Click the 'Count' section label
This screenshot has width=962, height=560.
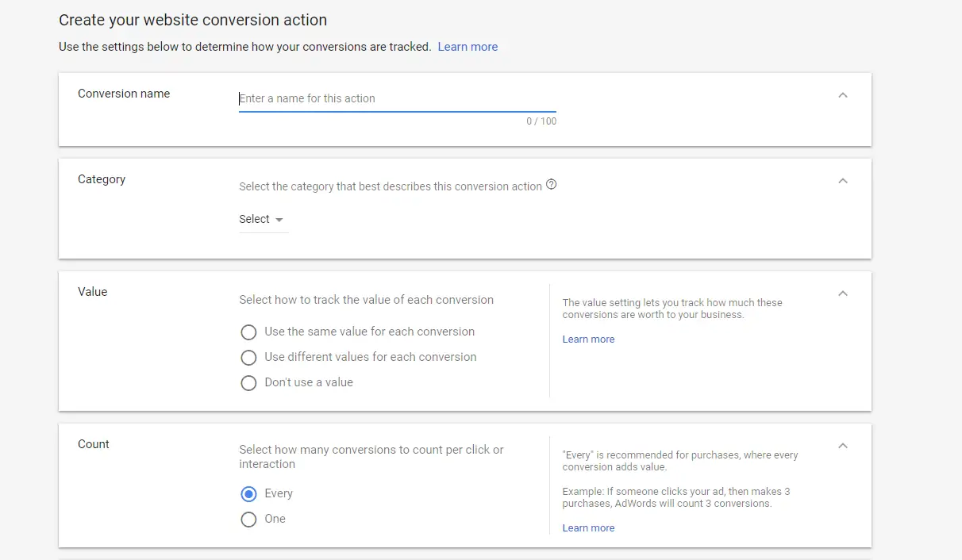(94, 444)
